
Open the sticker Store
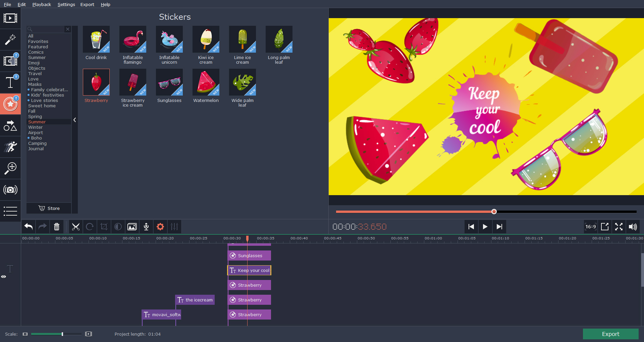coord(49,208)
